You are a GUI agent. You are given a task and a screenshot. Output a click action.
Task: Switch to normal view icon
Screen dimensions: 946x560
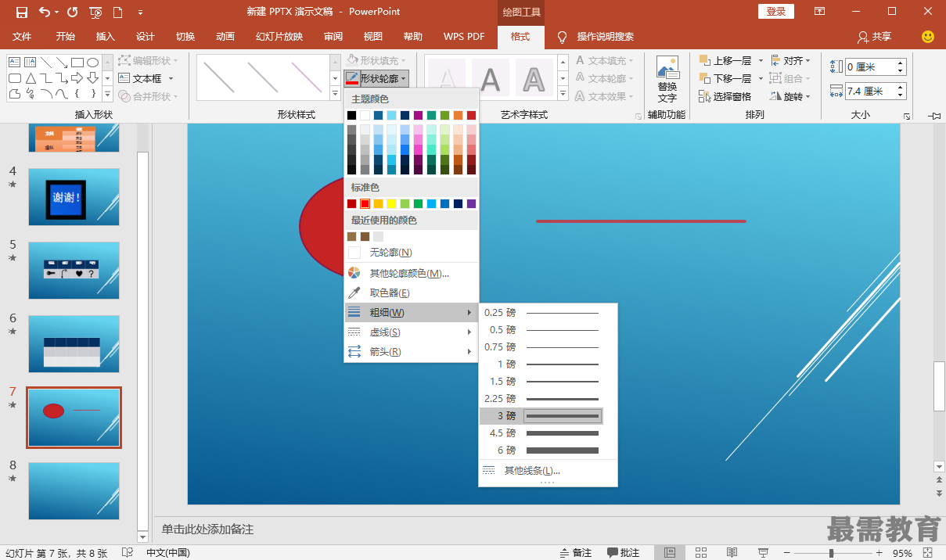tap(670, 553)
